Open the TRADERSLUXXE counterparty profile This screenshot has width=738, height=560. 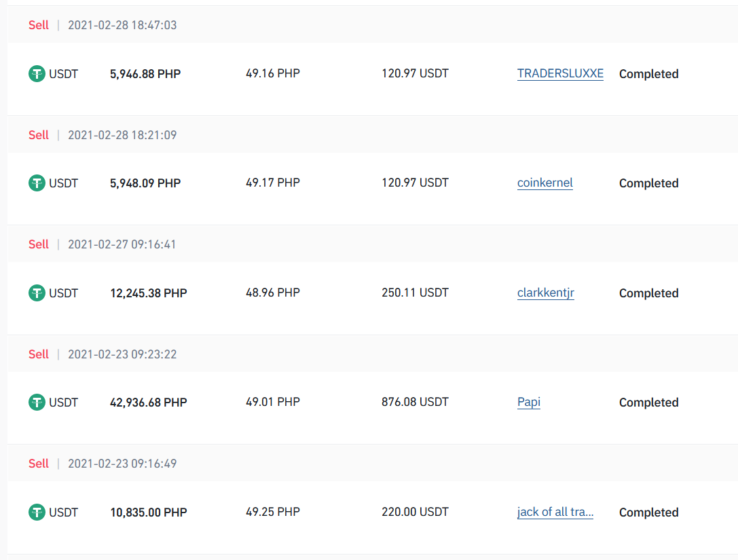point(560,73)
